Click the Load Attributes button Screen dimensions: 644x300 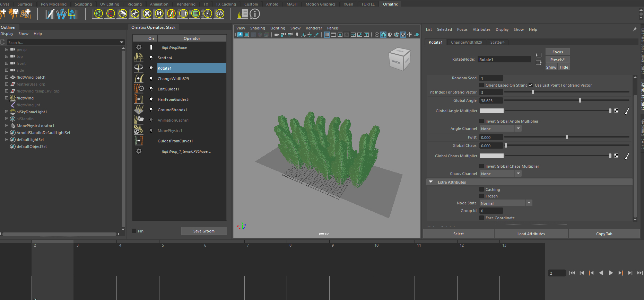click(x=531, y=234)
